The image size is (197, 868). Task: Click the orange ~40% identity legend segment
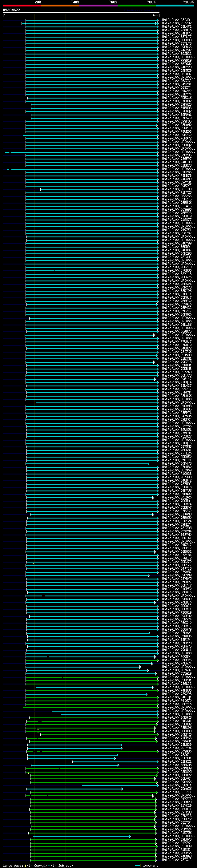point(60,6)
